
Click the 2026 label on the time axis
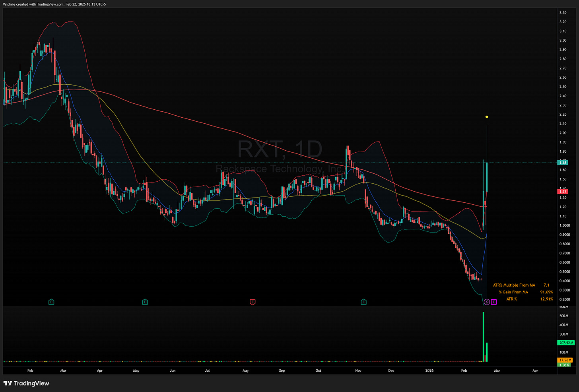[x=429, y=371]
